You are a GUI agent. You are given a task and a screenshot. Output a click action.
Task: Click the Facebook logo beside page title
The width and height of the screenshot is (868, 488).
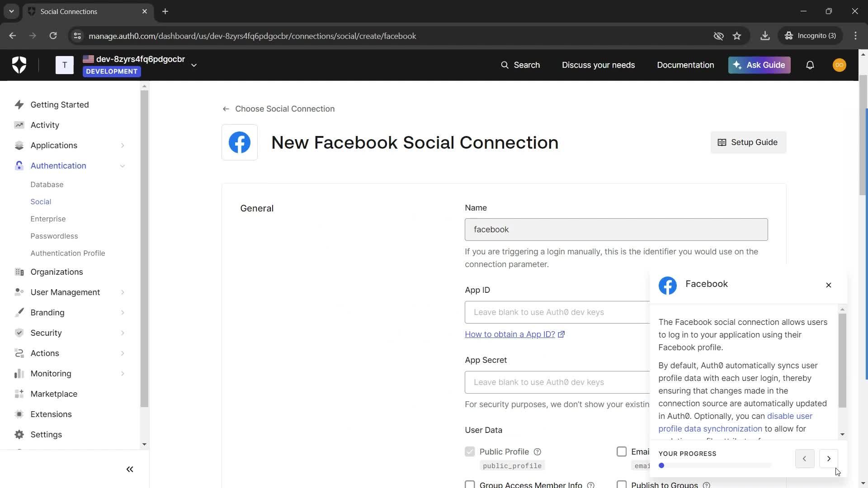point(240,142)
